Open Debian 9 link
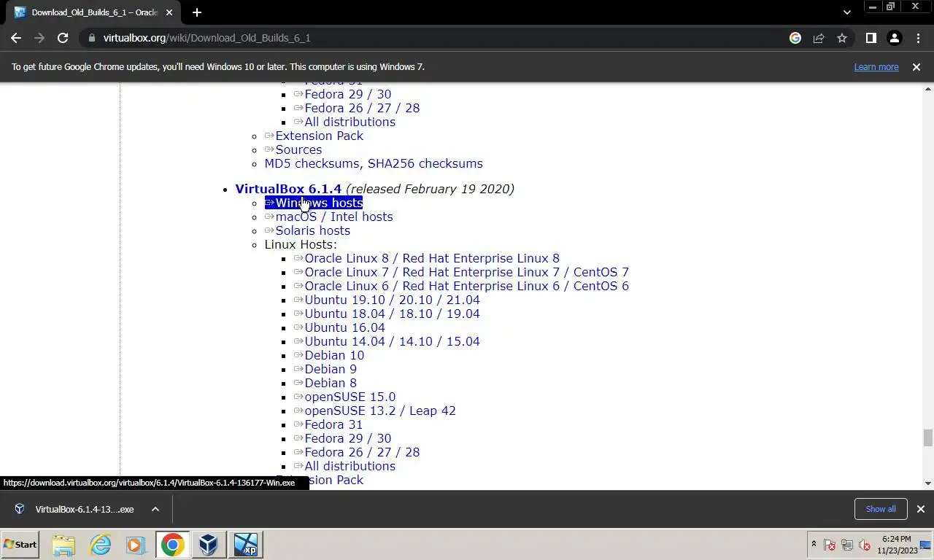 coord(325,369)
